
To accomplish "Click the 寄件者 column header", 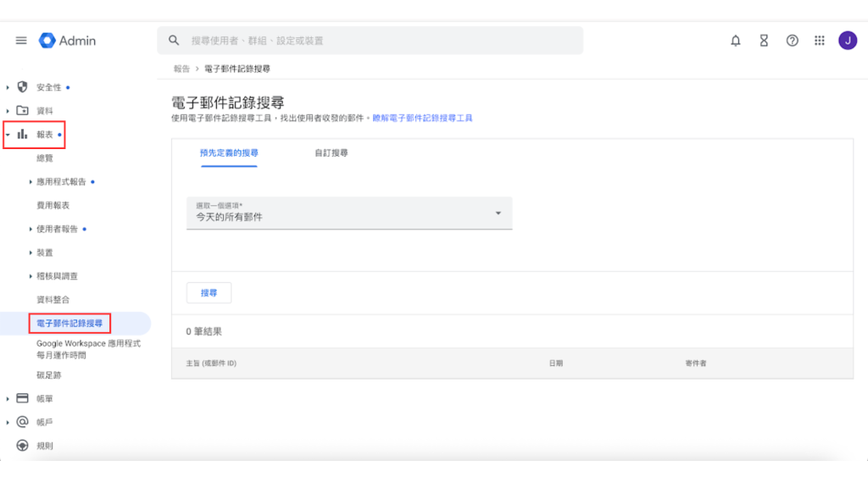I will tap(696, 363).
